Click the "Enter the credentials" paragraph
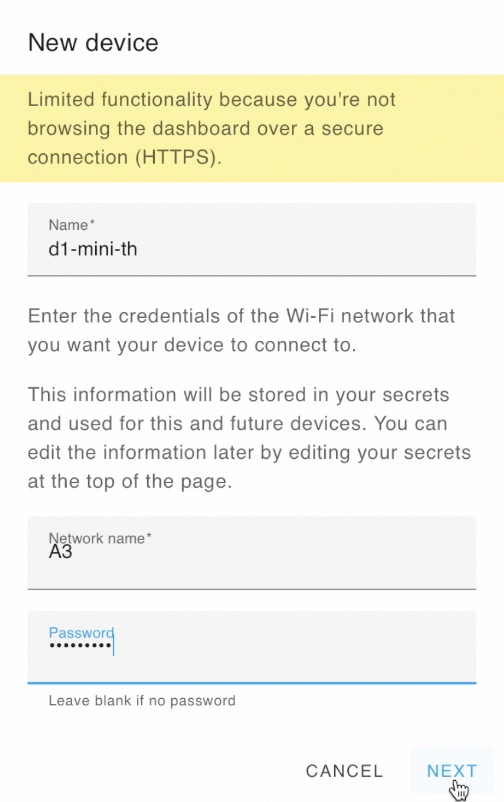Image resolution: width=504 pixels, height=802 pixels. (x=242, y=330)
